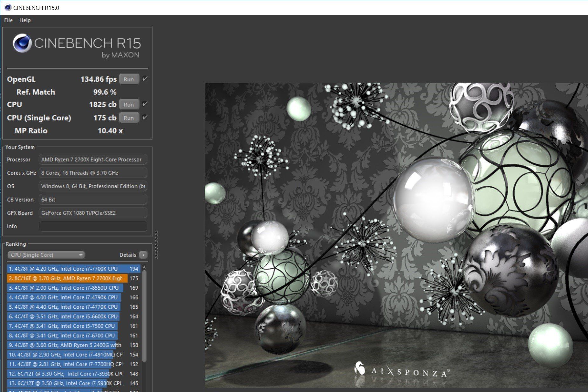The height and width of the screenshot is (392, 588).
Task: Run the CPU (Single Core) benchmark
Action: (x=129, y=118)
